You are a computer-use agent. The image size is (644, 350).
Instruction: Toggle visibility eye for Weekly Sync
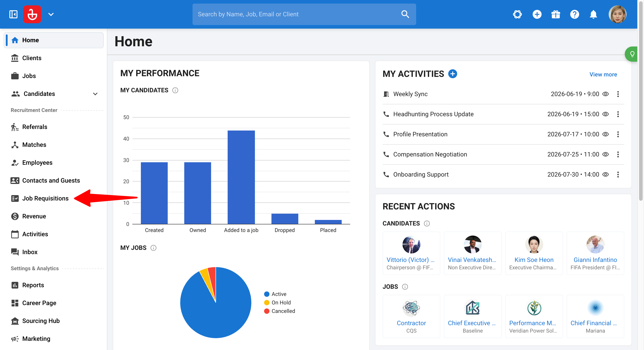click(605, 94)
